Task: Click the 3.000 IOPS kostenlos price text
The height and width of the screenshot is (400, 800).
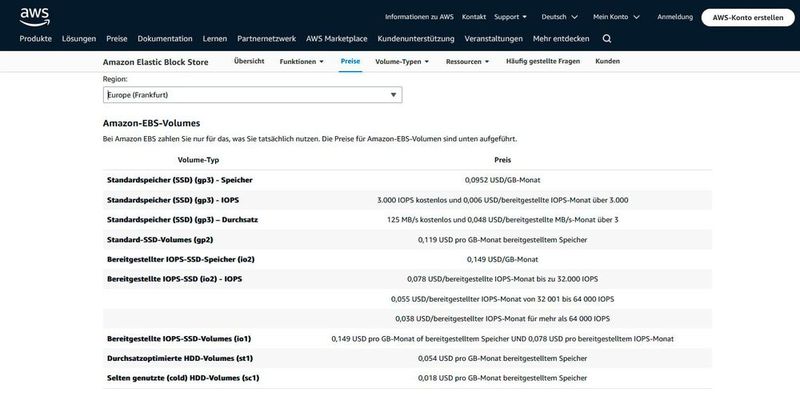Action: coord(503,200)
